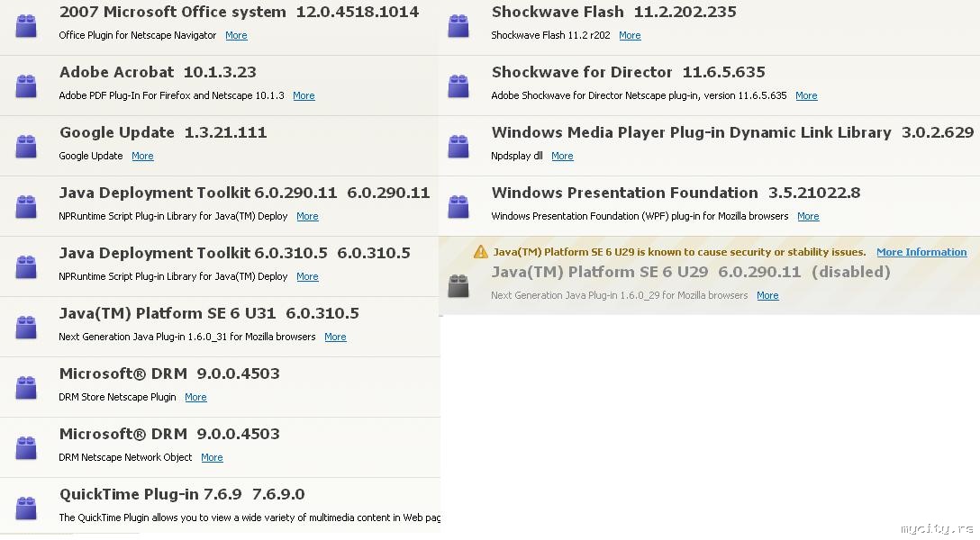The width and height of the screenshot is (980, 540).
Task: Click the Adobe Acrobat plugin brick icon
Action: tap(25, 86)
